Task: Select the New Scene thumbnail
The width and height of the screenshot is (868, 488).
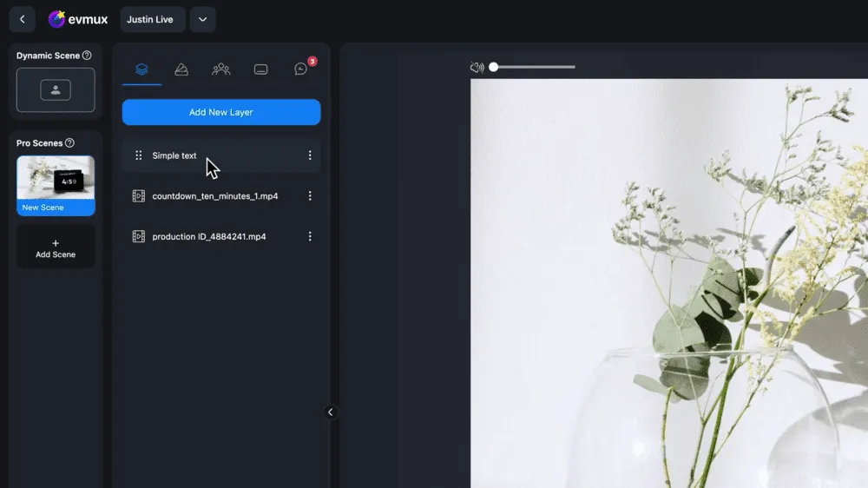Action: pos(56,185)
